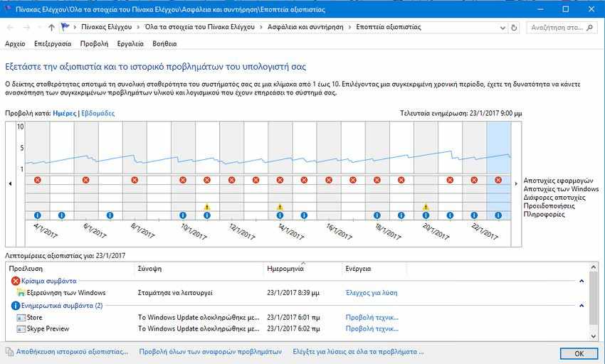Click the rightmost yellow warning icon in the chart
This screenshot has width=605, height=364.
pos(426,207)
